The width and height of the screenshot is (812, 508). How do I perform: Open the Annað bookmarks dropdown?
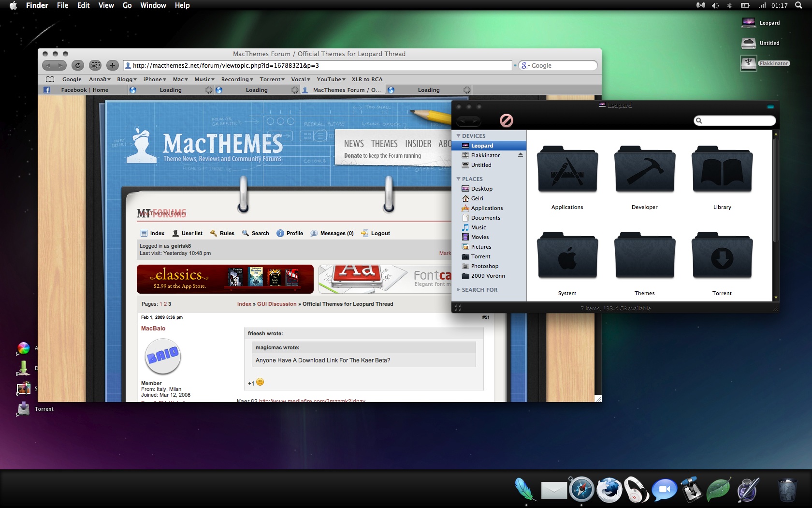100,79
